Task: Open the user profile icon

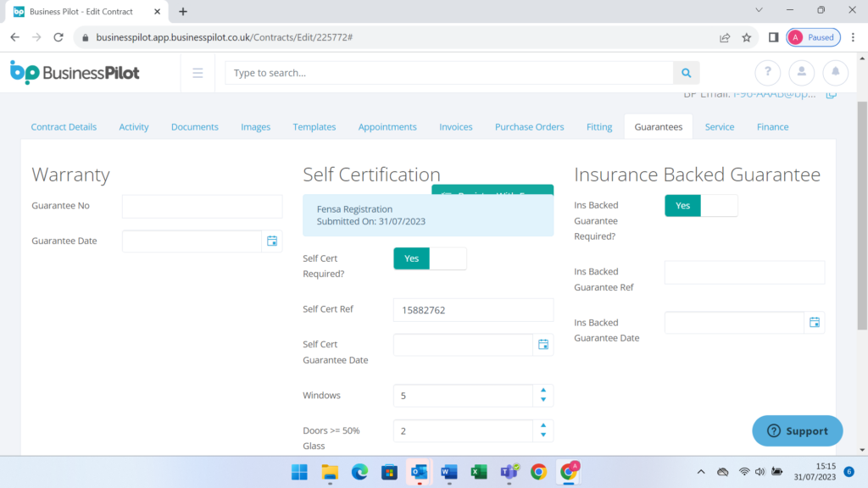Action: 801,72
